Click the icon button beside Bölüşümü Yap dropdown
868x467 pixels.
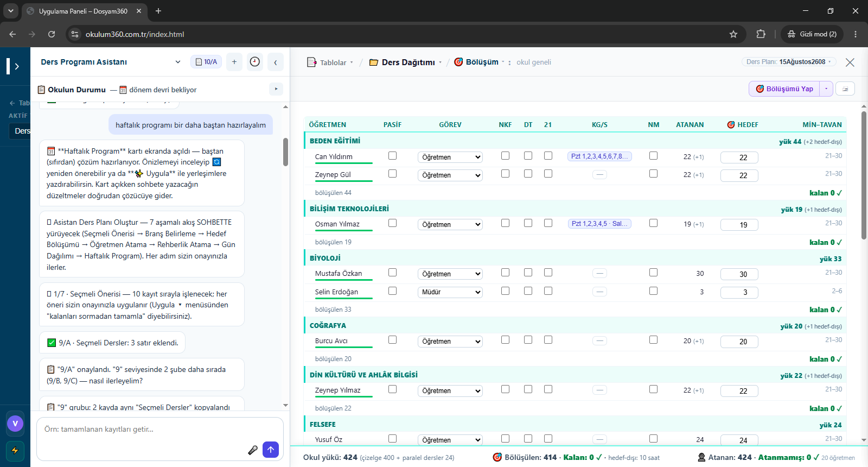[x=845, y=89]
